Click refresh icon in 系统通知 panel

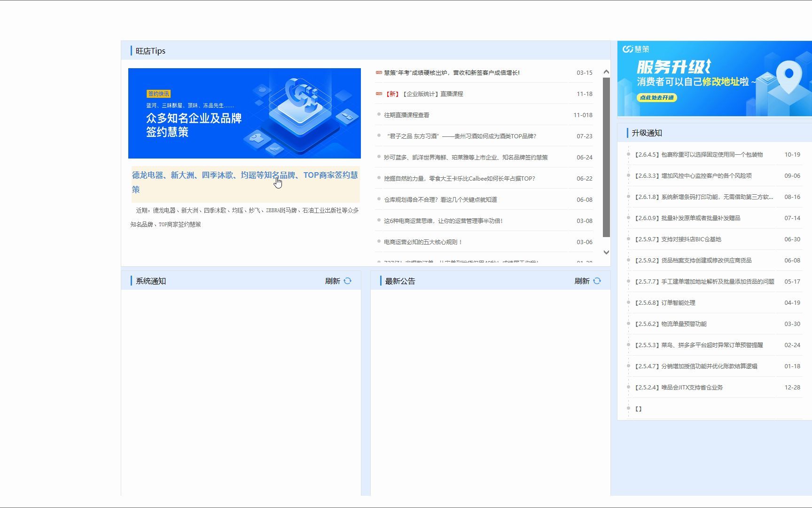(x=347, y=281)
